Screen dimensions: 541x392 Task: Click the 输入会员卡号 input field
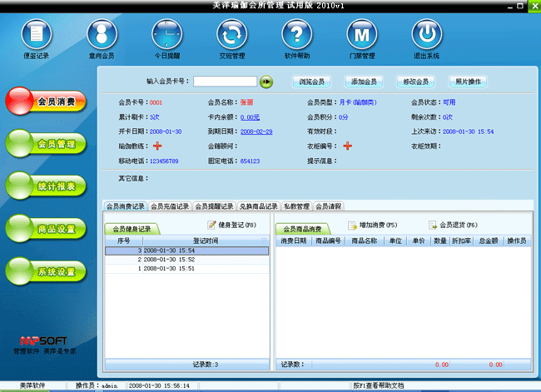(x=225, y=82)
